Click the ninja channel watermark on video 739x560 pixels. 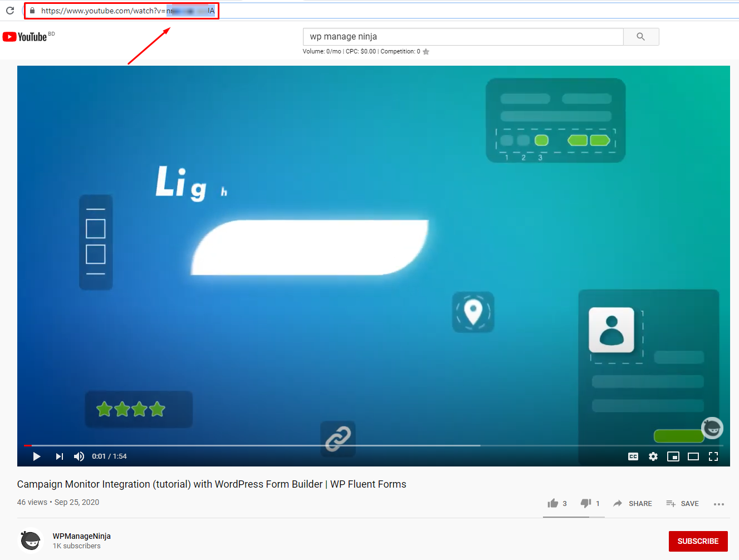712,428
